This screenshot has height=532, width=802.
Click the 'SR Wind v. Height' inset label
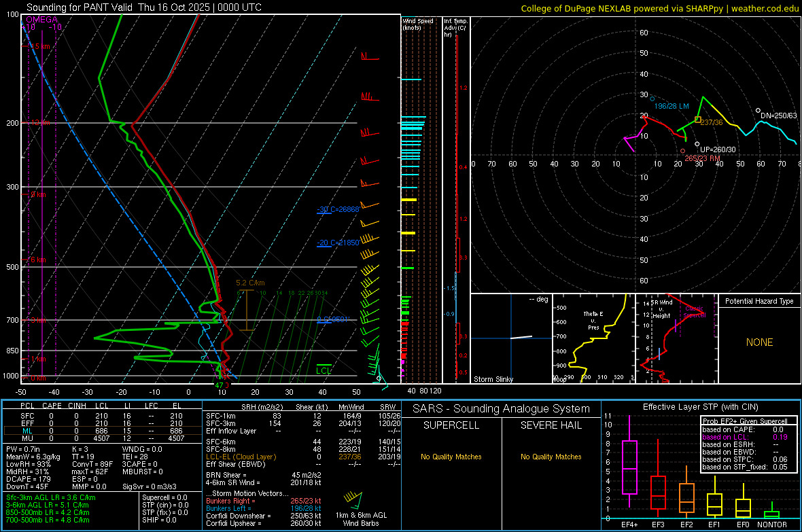[x=662, y=309]
